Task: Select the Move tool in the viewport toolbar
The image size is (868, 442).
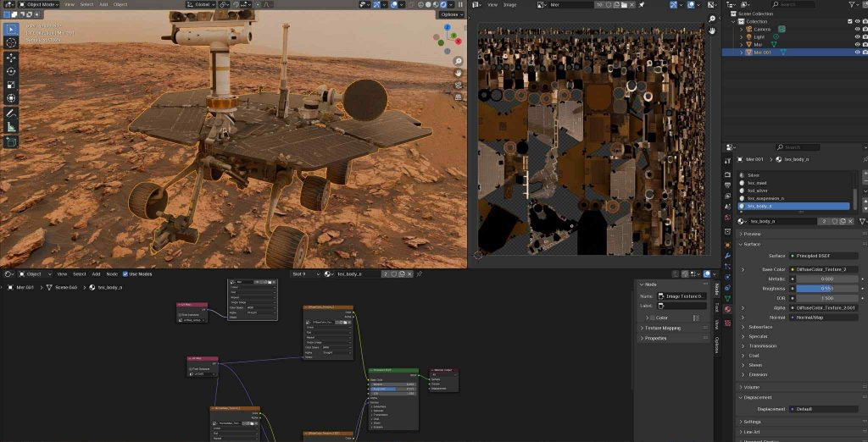Action: click(x=11, y=58)
